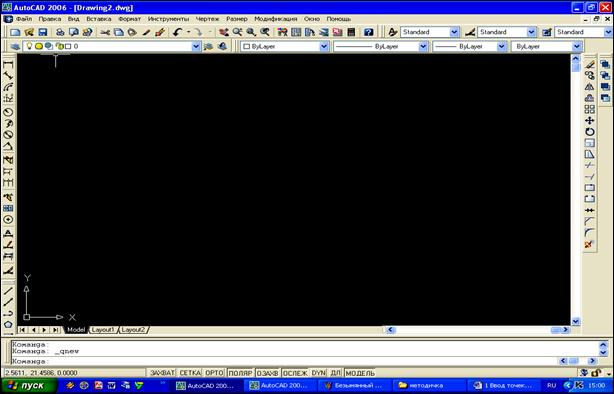This screenshot has height=394, width=614.
Task: Open the Layer Properties Manager icon
Action: click(x=15, y=46)
